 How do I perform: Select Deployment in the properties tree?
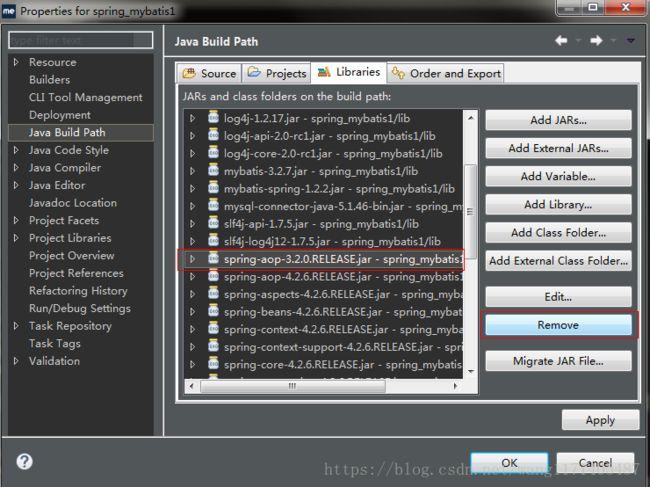60,115
